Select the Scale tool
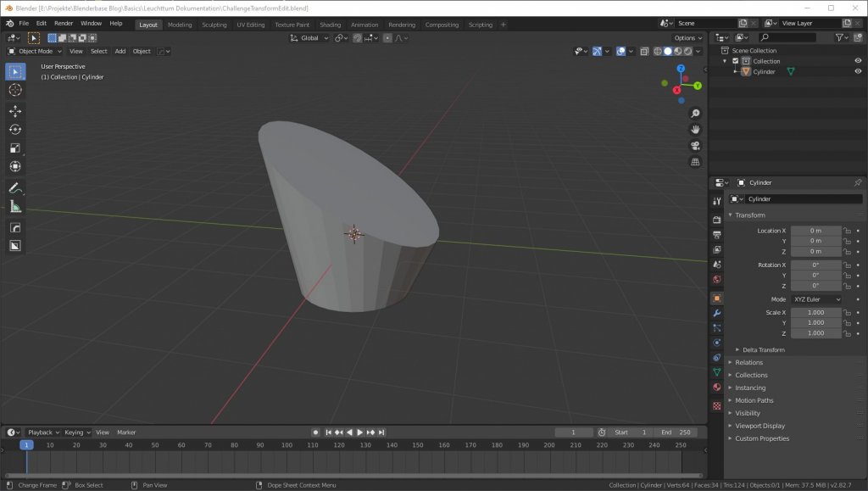Viewport: 868px width, 491px height. tap(15, 148)
